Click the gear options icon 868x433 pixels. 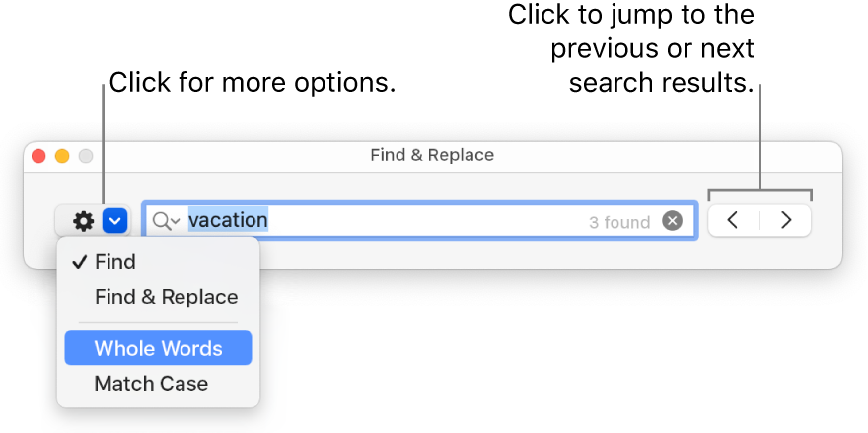point(83,221)
